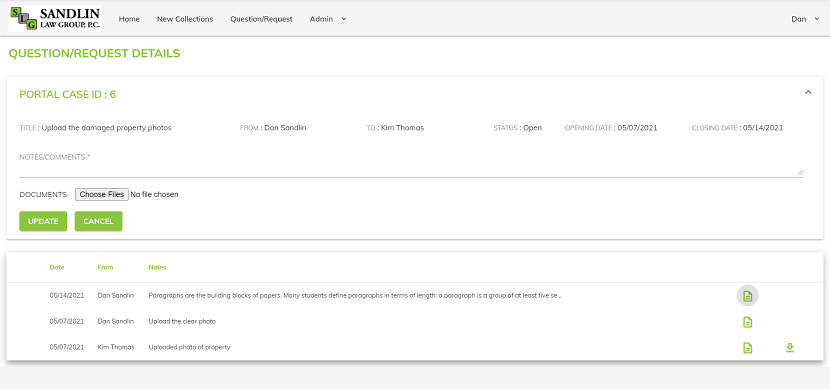Viewport: 830px width, 389px height.
Task: View document icon in Kim Thomas row
Action: 747,348
